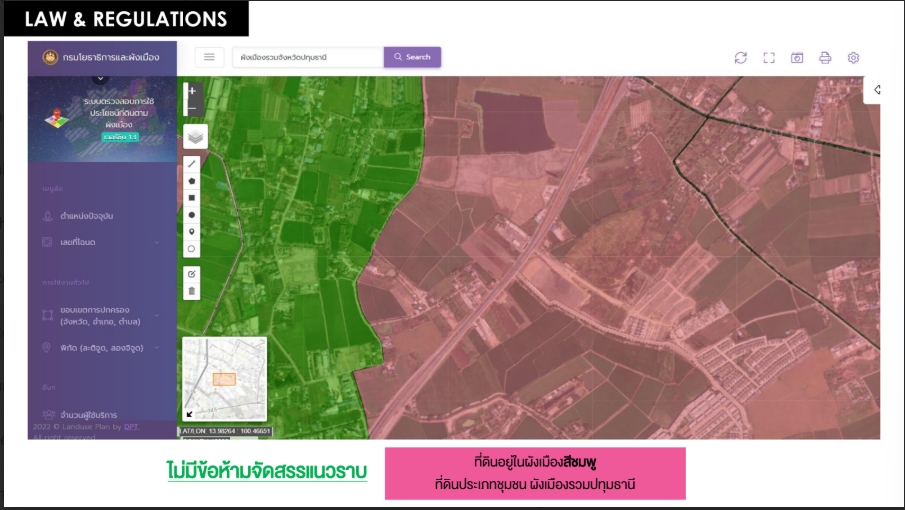
Task: Click the edit drawing tool
Action: (x=192, y=273)
